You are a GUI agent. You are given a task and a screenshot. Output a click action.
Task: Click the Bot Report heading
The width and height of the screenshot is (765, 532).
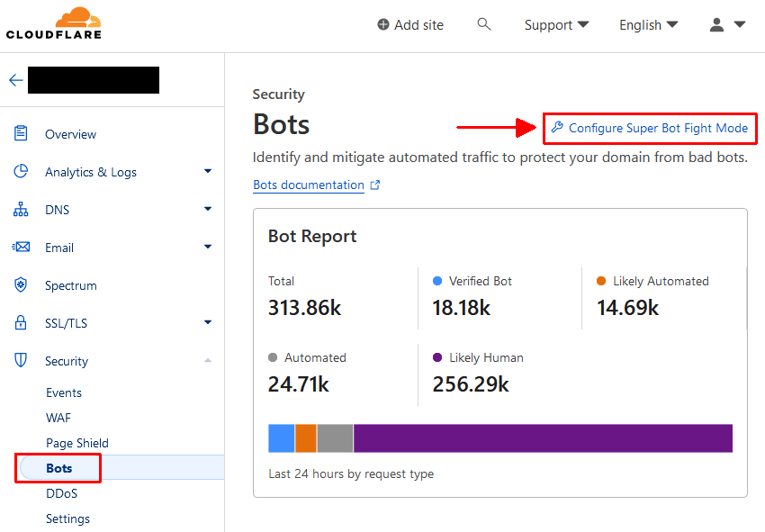(312, 236)
